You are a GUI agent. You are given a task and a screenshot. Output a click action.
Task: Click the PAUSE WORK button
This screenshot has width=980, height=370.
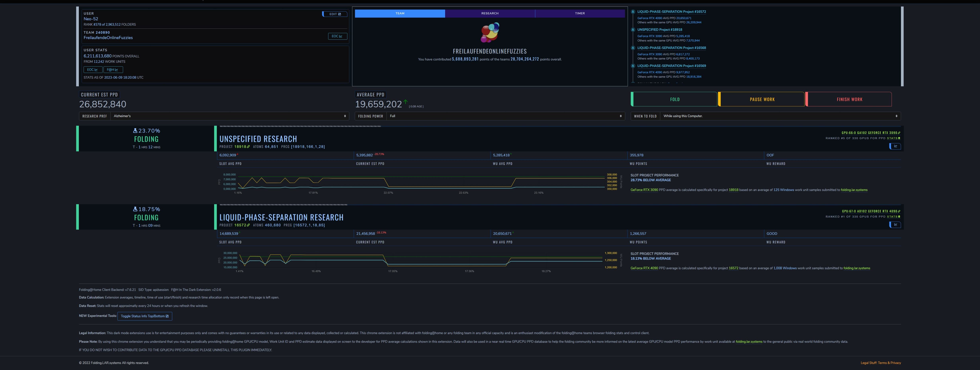coord(762,99)
